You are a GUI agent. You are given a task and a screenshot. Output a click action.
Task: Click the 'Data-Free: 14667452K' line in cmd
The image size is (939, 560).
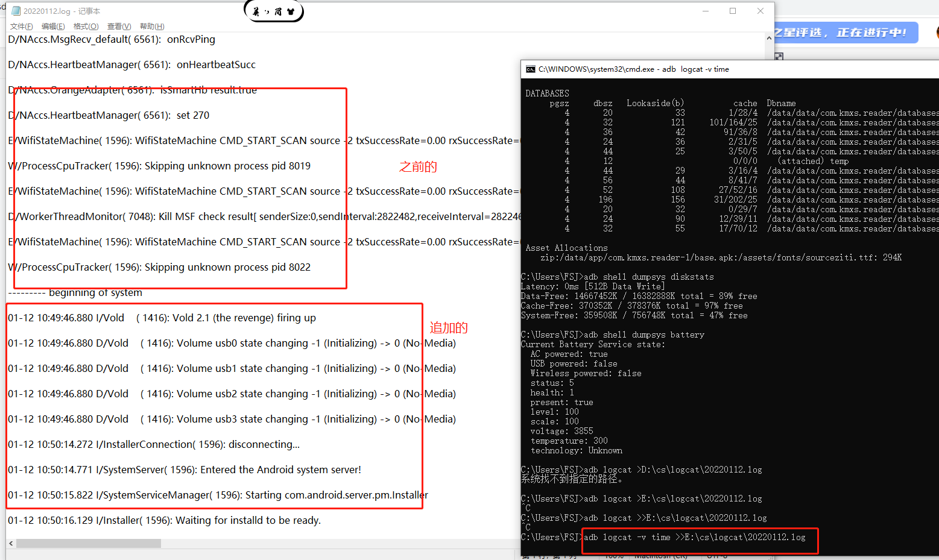[639, 296]
